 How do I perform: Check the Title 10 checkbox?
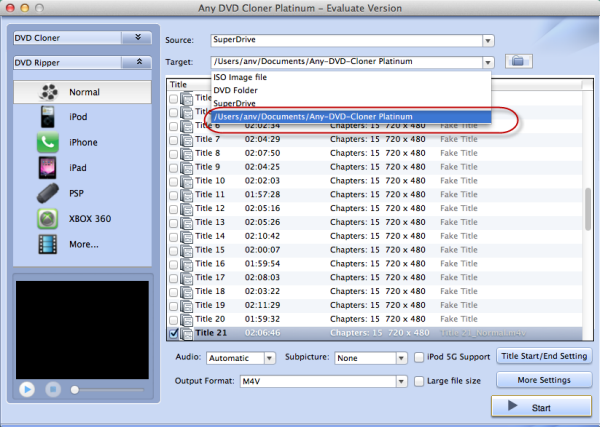point(173,181)
